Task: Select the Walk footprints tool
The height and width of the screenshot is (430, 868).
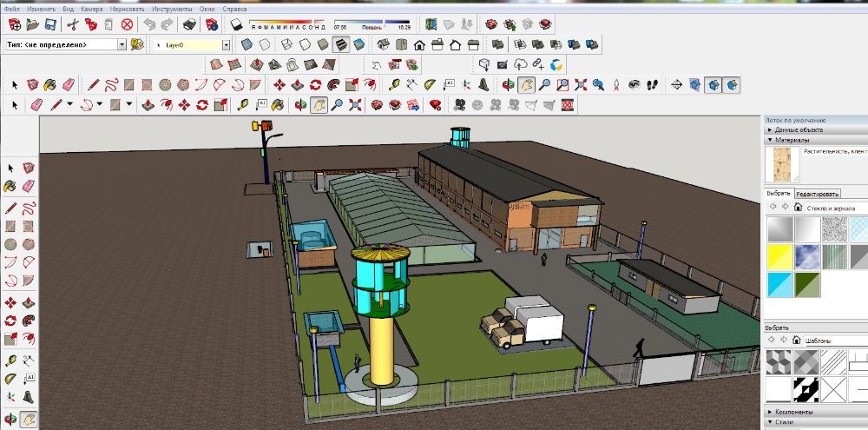Action: click(652, 85)
